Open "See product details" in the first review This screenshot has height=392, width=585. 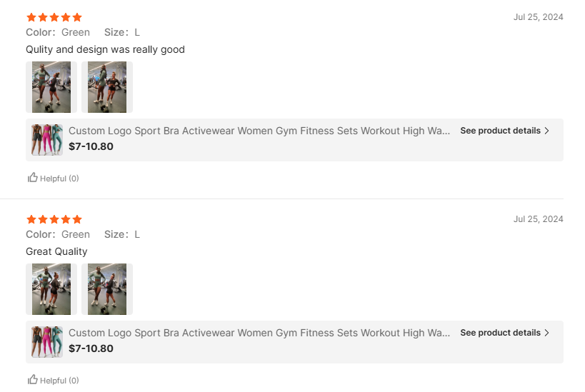click(x=500, y=131)
